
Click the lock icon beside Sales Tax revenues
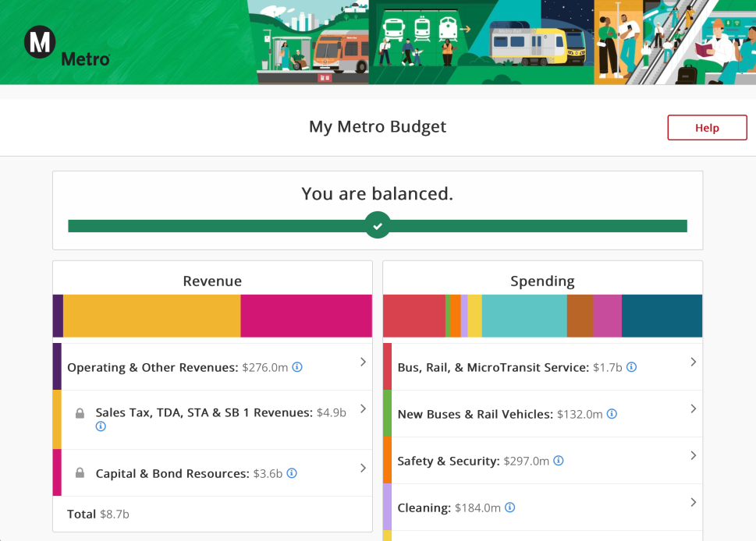click(x=80, y=413)
